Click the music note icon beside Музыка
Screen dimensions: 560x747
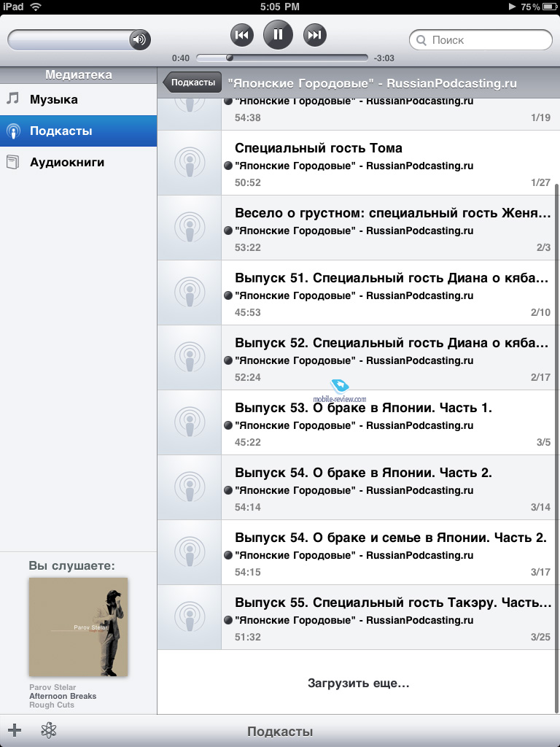12,98
